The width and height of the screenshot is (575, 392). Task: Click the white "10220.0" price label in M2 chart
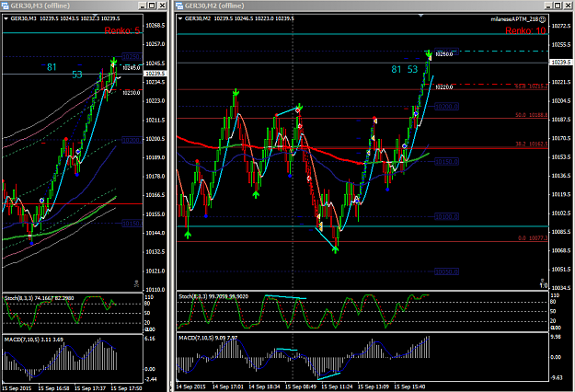444,87
